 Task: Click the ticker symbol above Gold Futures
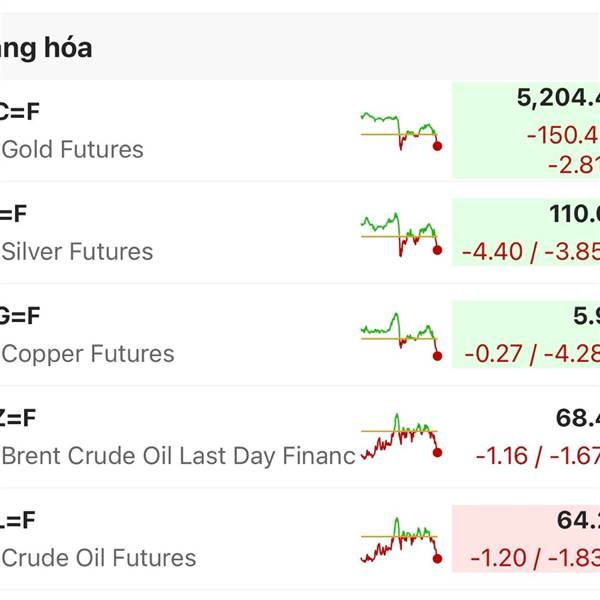tap(20, 112)
